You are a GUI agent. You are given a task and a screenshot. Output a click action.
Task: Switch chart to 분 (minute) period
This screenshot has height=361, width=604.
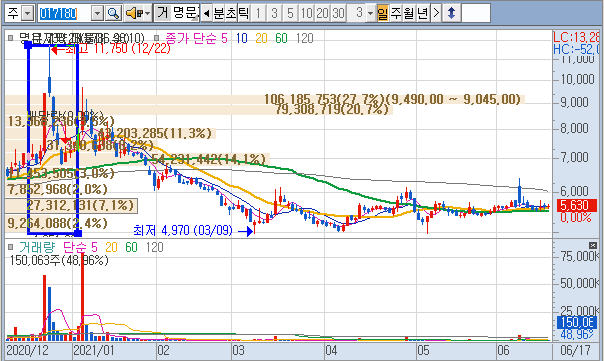coord(218,13)
